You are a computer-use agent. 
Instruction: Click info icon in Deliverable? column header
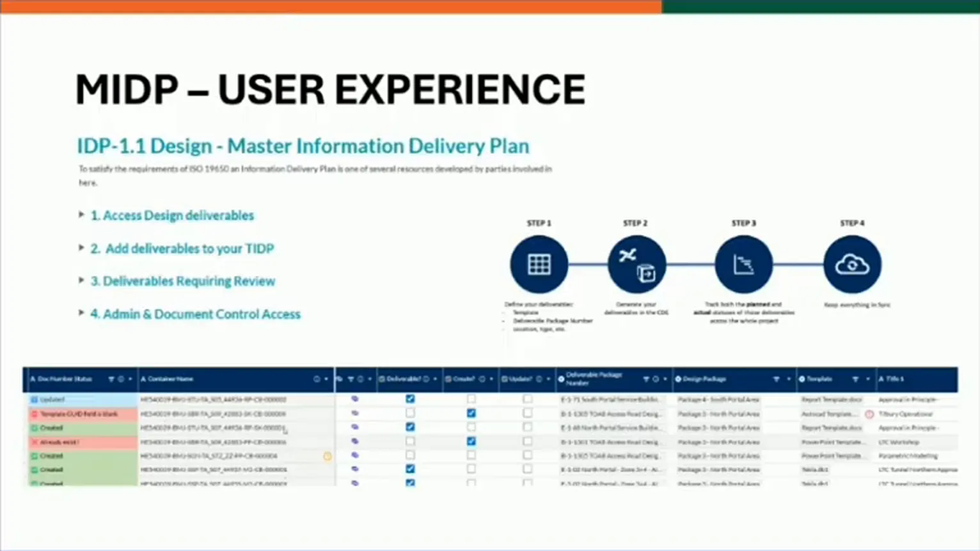click(x=426, y=379)
